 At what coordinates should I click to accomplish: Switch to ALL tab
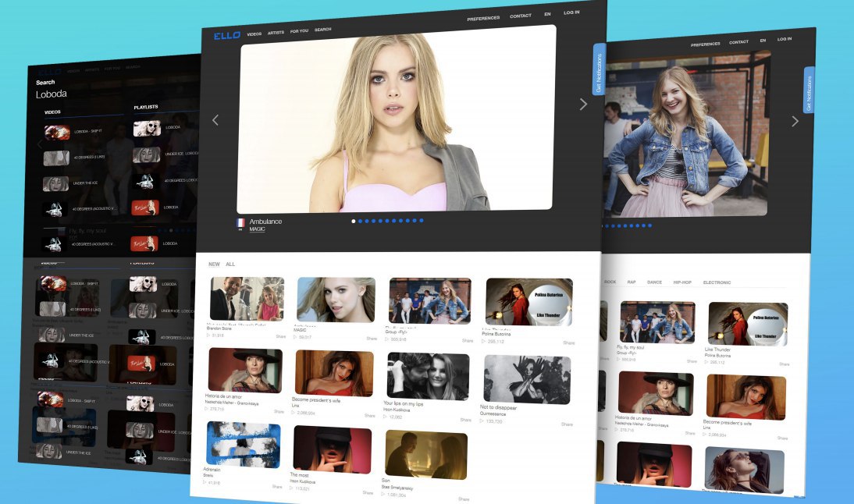pos(230,264)
